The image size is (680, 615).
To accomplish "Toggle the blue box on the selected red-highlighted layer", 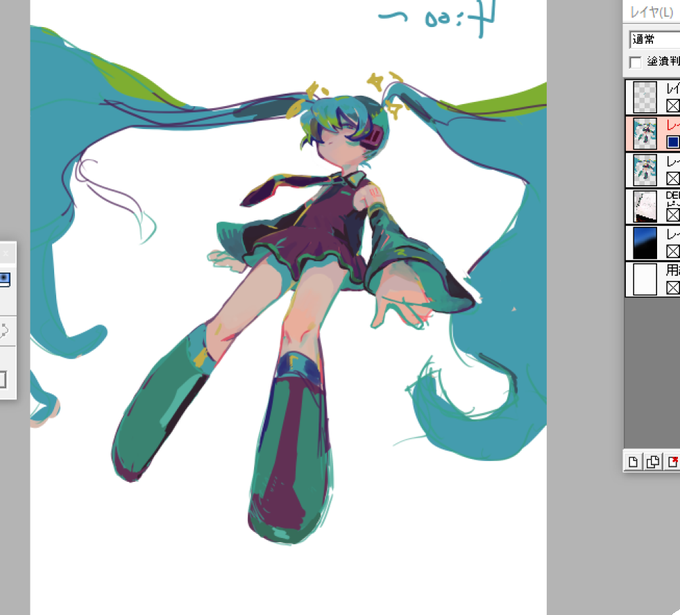I will tap(673, 142).
